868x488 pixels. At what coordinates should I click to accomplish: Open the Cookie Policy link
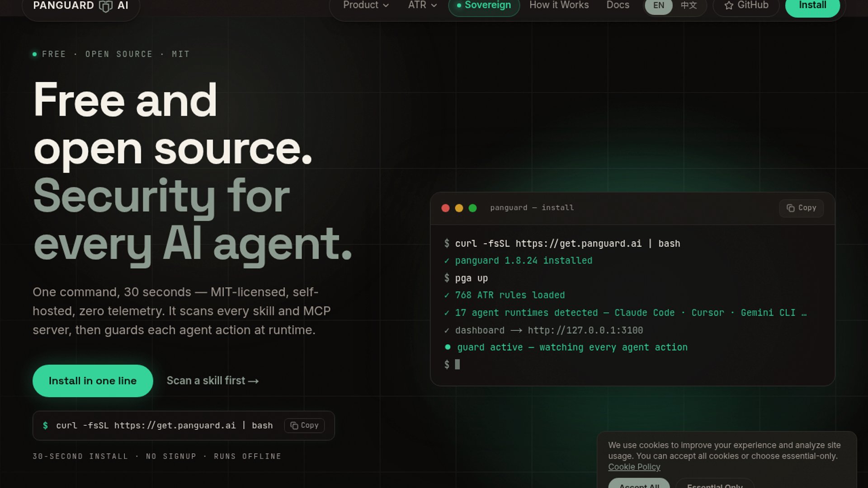tap(634, 467)
